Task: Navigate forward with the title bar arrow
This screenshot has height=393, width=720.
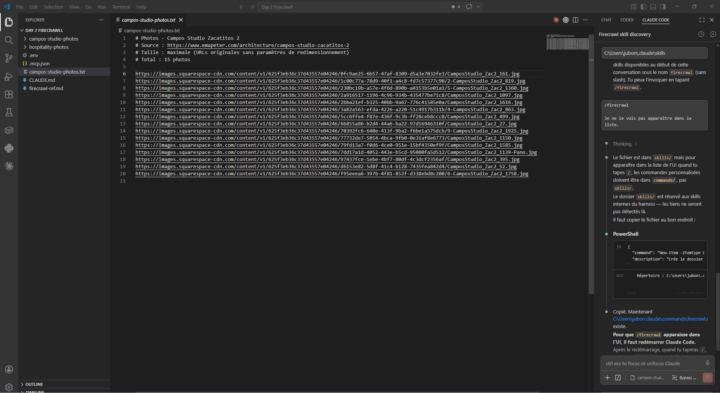Action: [x=252, y=7]
